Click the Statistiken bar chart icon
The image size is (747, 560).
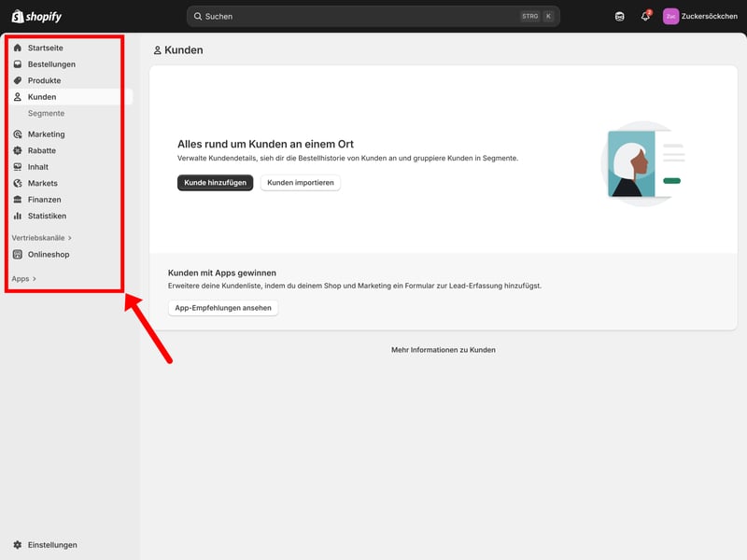[18, 216]
